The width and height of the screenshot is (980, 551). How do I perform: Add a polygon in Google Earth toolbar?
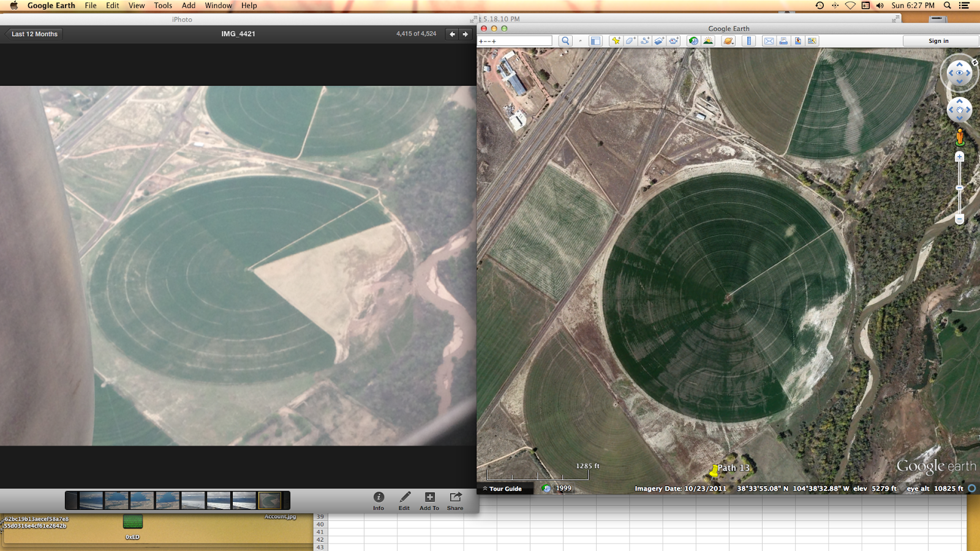click(630, 41)
